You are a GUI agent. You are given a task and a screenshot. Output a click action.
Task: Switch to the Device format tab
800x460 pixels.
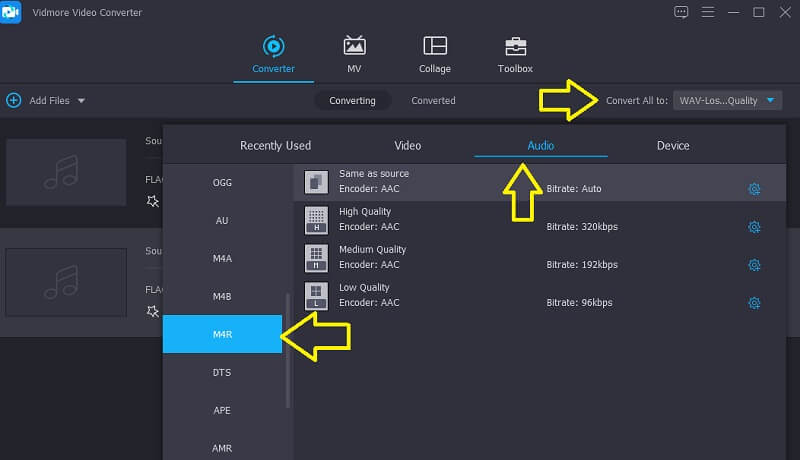coord(673,146)
